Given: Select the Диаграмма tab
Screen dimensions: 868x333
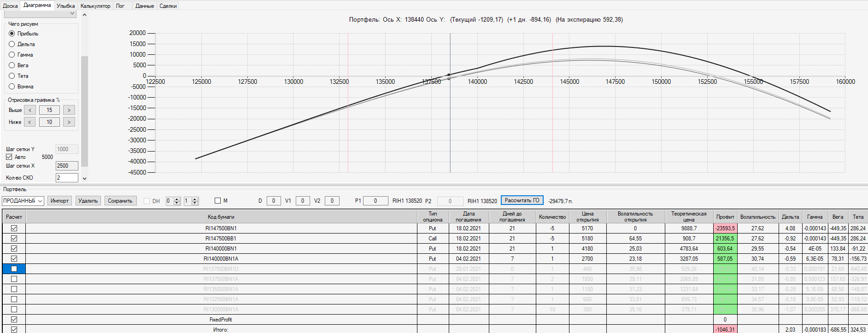Looking at the screenshot, I should tap(37, 5).
